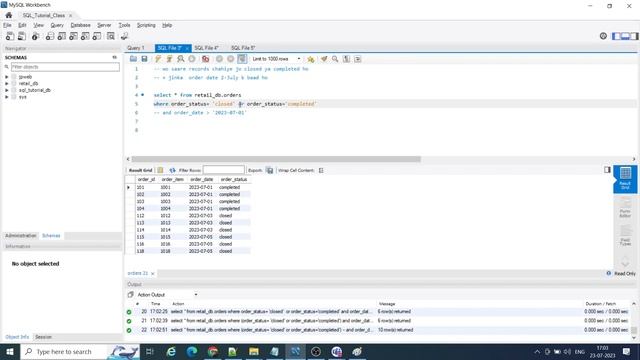This screenshot has width=640, height=360.
Task: Click the search table data icon
Action: [x=111, y=36]
